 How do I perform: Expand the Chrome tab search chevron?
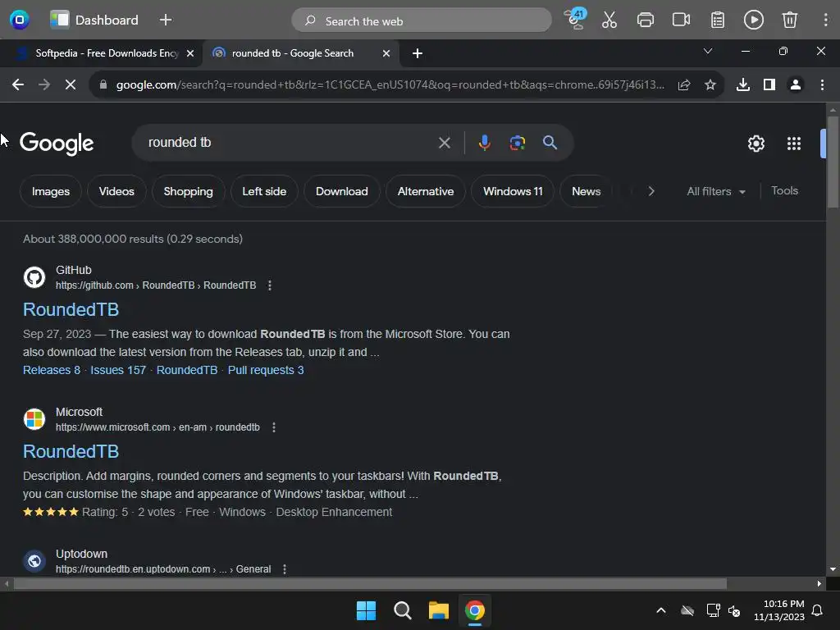pyautogui.click(x=708, y=51)
